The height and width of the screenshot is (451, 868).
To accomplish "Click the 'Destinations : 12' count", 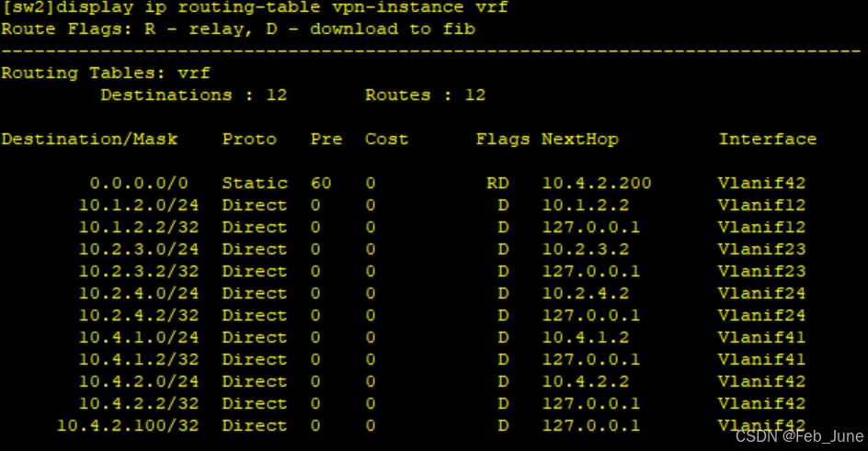I will (194, 95).
